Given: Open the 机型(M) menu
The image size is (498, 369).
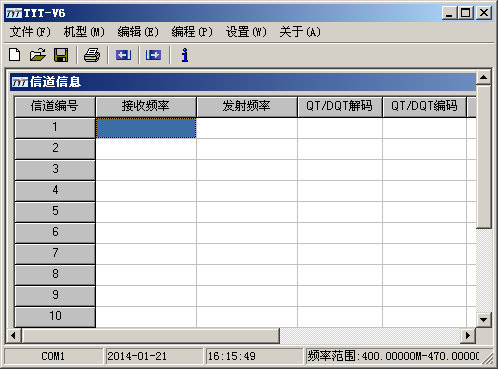Looking at the screenshot, I should [x=84, y=32].
